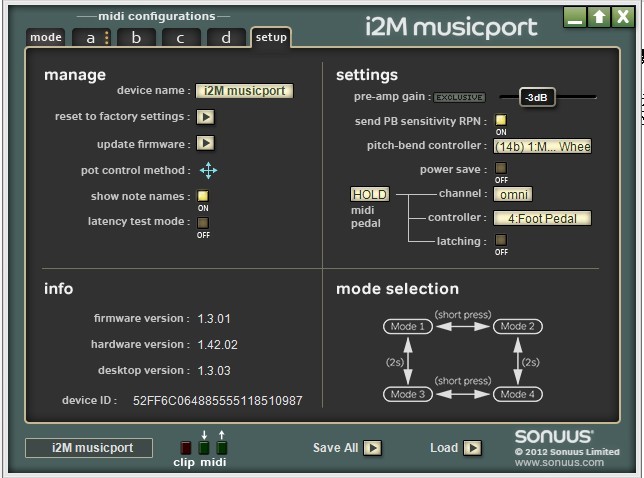
Task: Click the Sonuus logo
Action: (x=554, y=437)
